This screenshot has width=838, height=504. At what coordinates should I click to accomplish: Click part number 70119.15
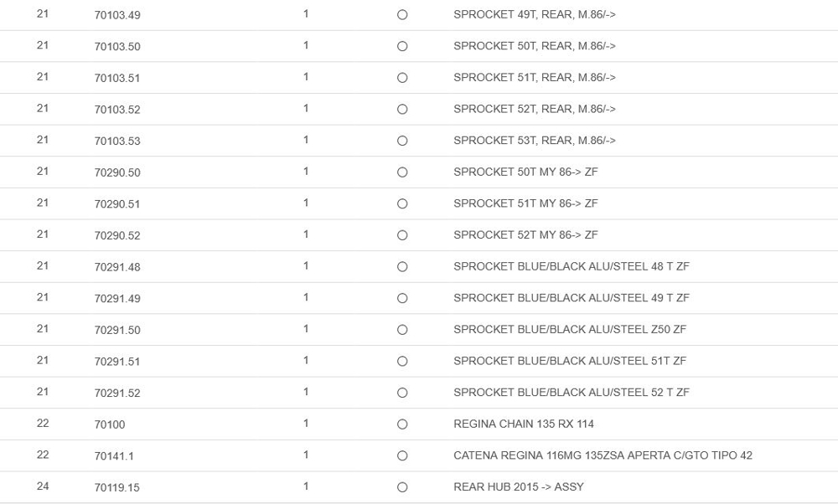click(x=116, y=487)
